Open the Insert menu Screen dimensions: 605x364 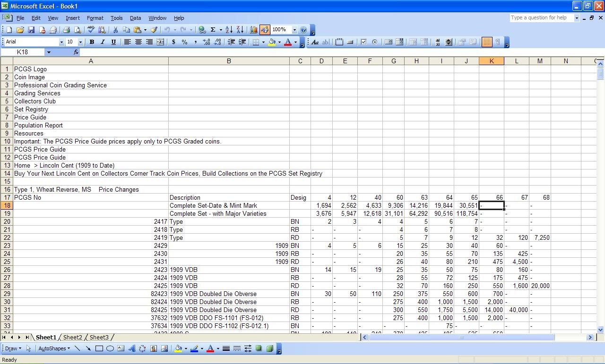tap(72, 18)
